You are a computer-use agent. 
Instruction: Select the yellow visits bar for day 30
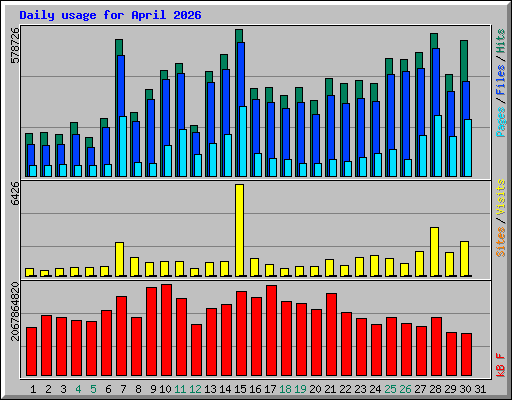(464, 259)
